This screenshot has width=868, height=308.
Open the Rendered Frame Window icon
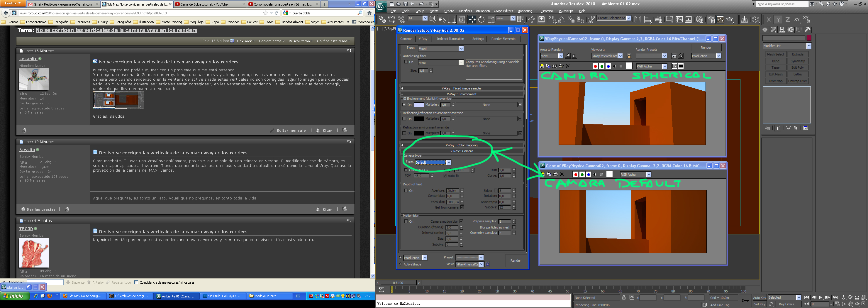720,20
